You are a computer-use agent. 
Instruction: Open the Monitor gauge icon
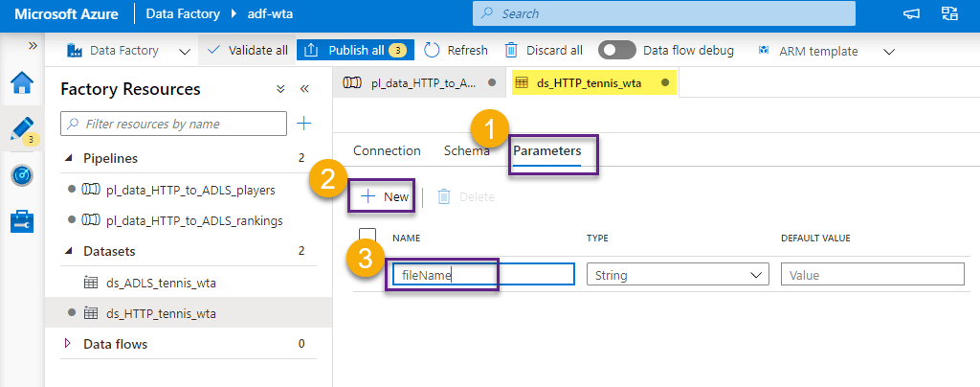[x=22, y=175]
